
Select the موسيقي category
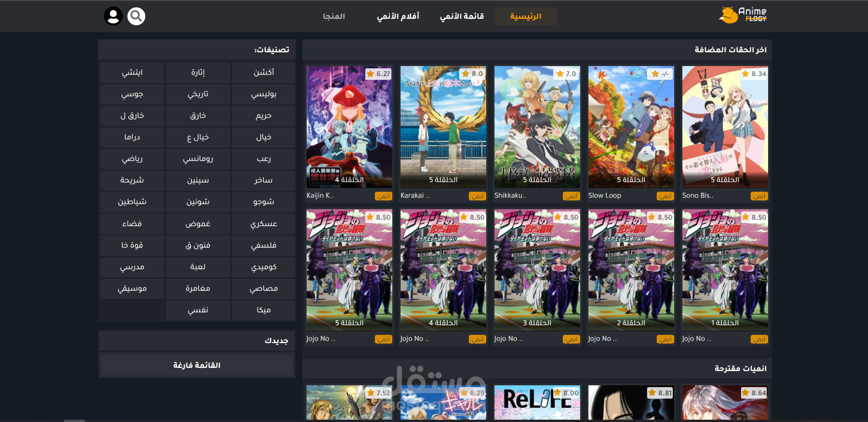[x=132, y=289]
